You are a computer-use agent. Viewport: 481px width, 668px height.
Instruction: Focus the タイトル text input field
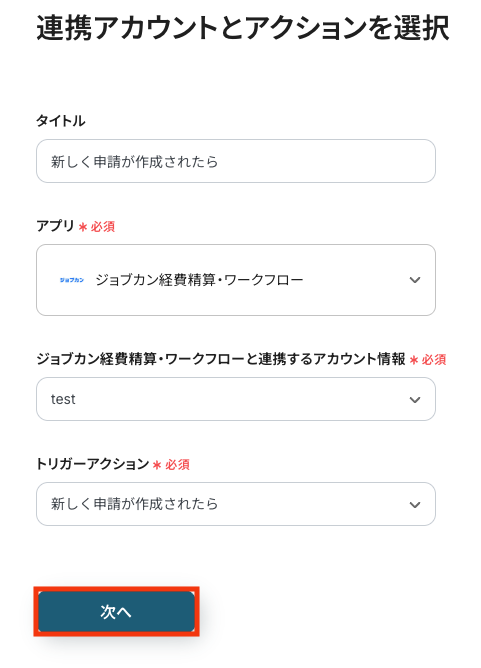pos(236,161)
